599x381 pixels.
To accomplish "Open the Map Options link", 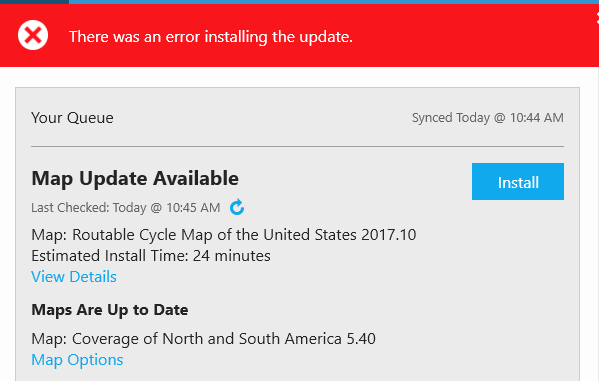I will coord(77,360).
